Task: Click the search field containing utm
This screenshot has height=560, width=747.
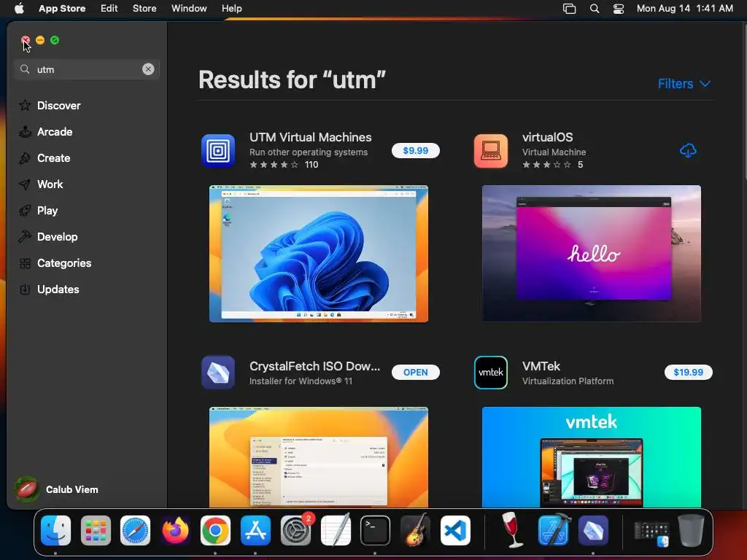Action: 87,69
